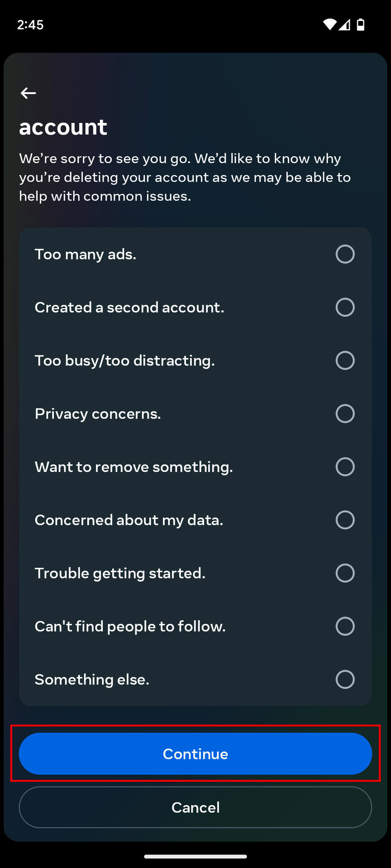Pick "Can't find people to follow" radio button

point(345,626)
